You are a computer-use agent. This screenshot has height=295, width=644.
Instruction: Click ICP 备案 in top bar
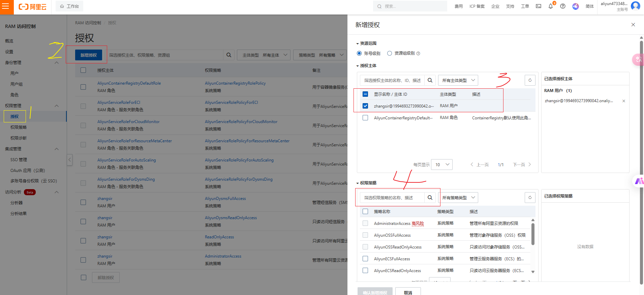(477, 6)
